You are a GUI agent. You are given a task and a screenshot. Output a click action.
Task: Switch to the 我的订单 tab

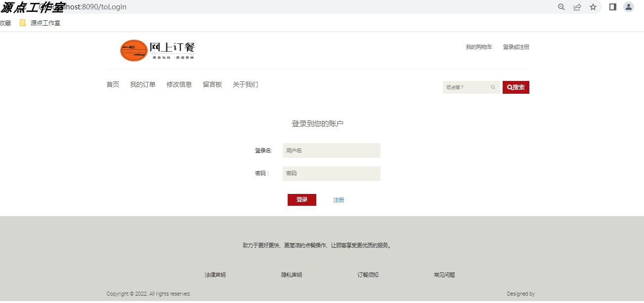point(143,84)
